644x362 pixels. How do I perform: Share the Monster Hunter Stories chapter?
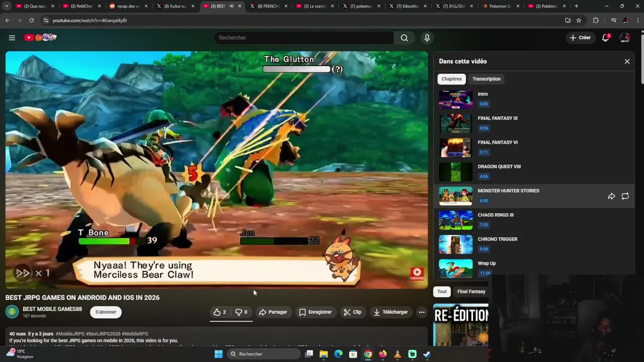(x=611, y=196)
